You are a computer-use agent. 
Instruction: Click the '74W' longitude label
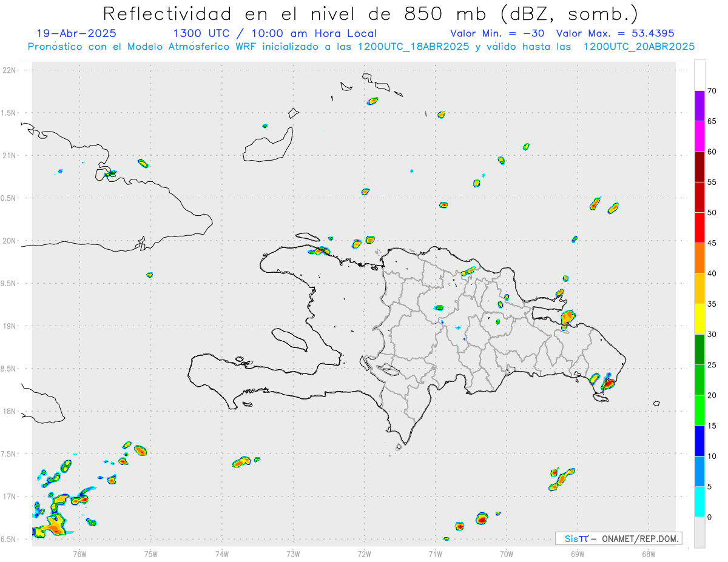[222, 553]
